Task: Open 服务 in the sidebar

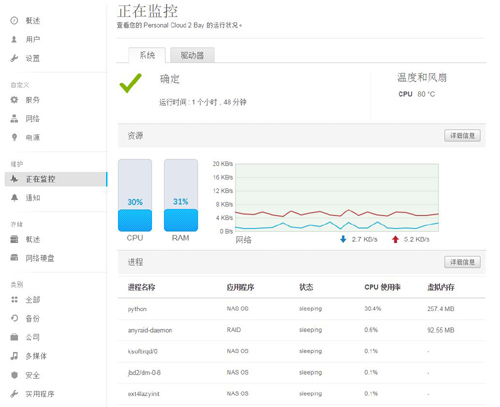Action: click(33, 100)
